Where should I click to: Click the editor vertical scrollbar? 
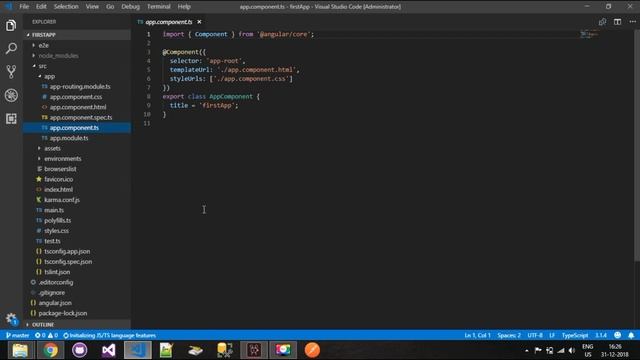pos(637,145)
